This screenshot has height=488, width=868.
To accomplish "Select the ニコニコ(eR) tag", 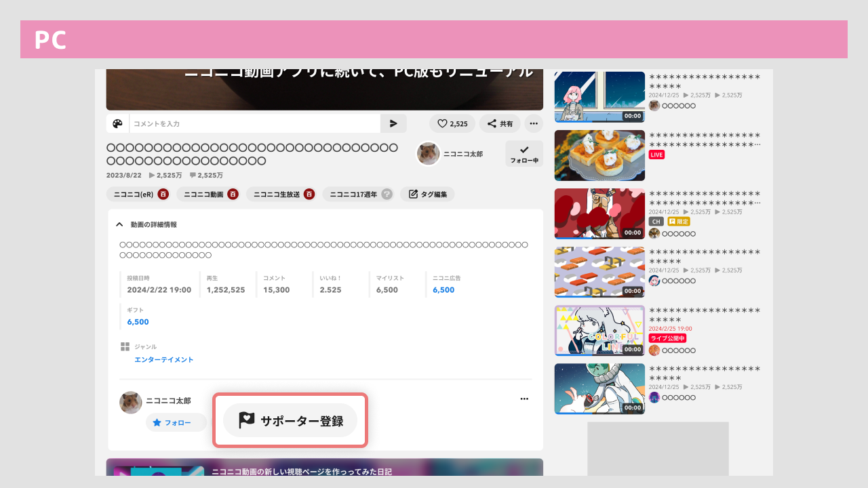I will (134, 194).
